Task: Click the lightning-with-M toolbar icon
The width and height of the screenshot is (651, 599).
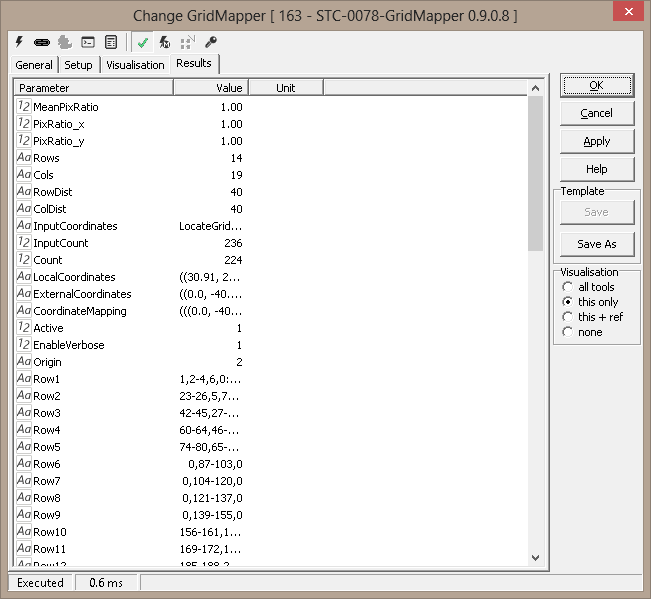Action: [x=165, y=42]
